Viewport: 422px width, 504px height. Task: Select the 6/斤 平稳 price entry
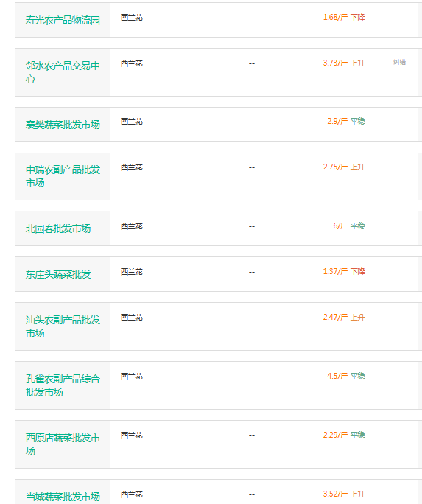tap(349, 225)
